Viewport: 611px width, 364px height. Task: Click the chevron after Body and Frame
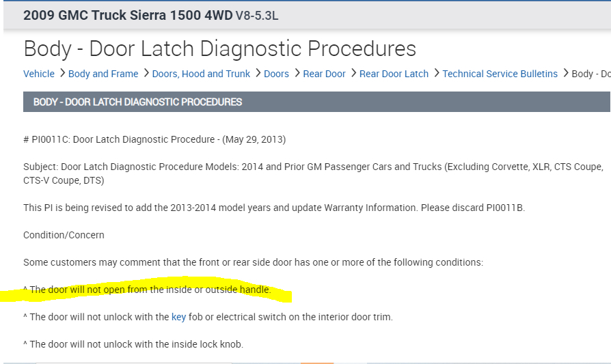tap(145, 73)
